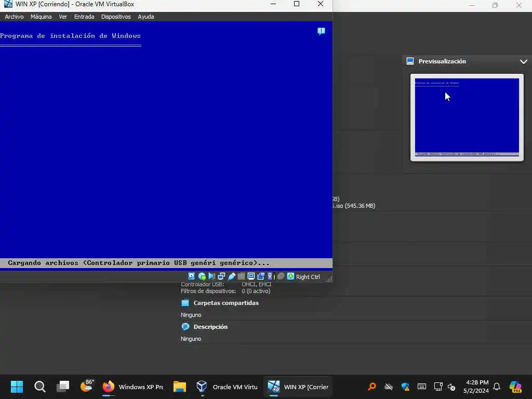Open the Archivo menu
The width and height of the screenshot is (532, 399).
14,17
